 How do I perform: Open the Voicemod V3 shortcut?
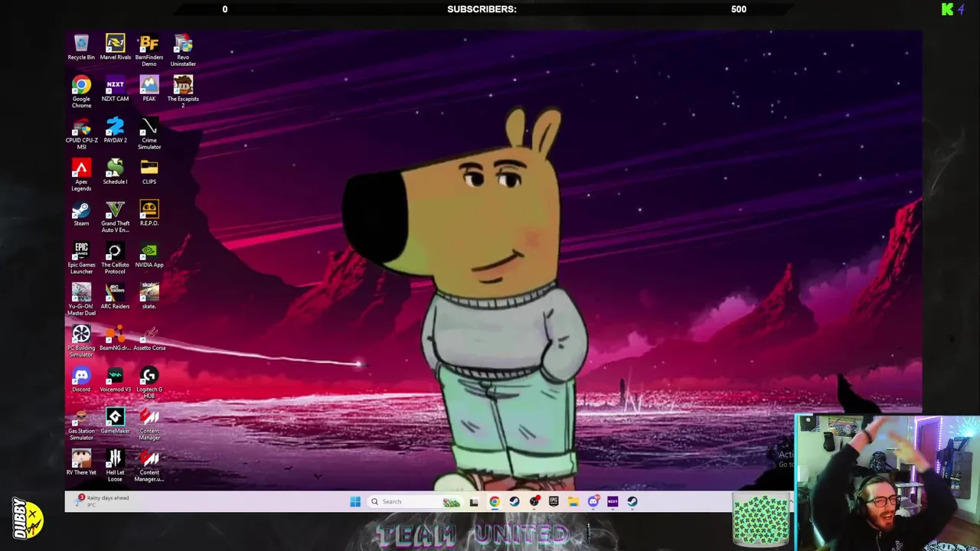(x=115, y=379)
